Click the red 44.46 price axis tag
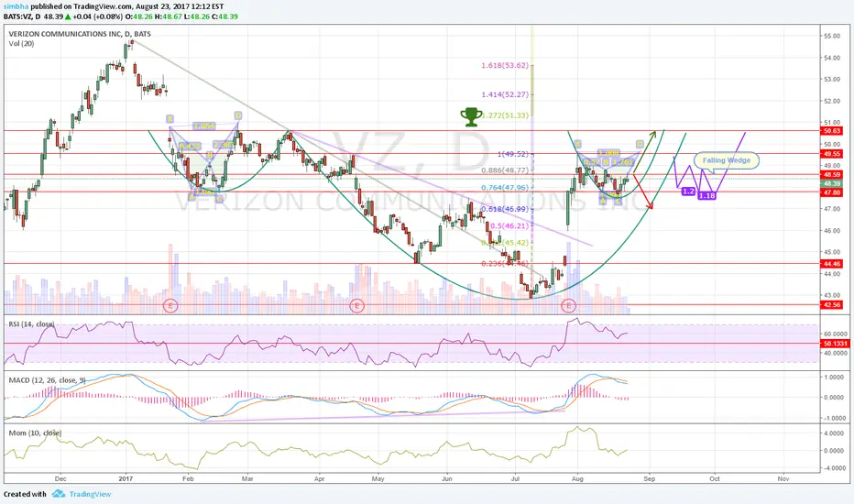The width and height of the screenshot is (854, 504). (x=832, y=264)
